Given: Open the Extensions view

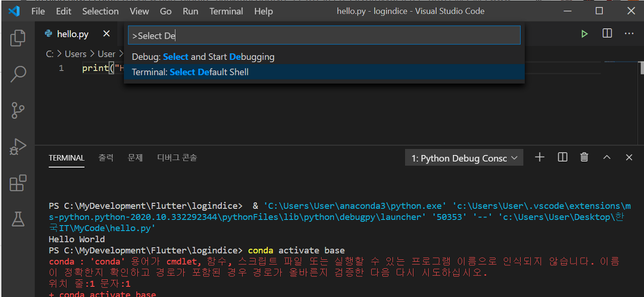Looking at the screenshot, I should (x=18, y=183).
